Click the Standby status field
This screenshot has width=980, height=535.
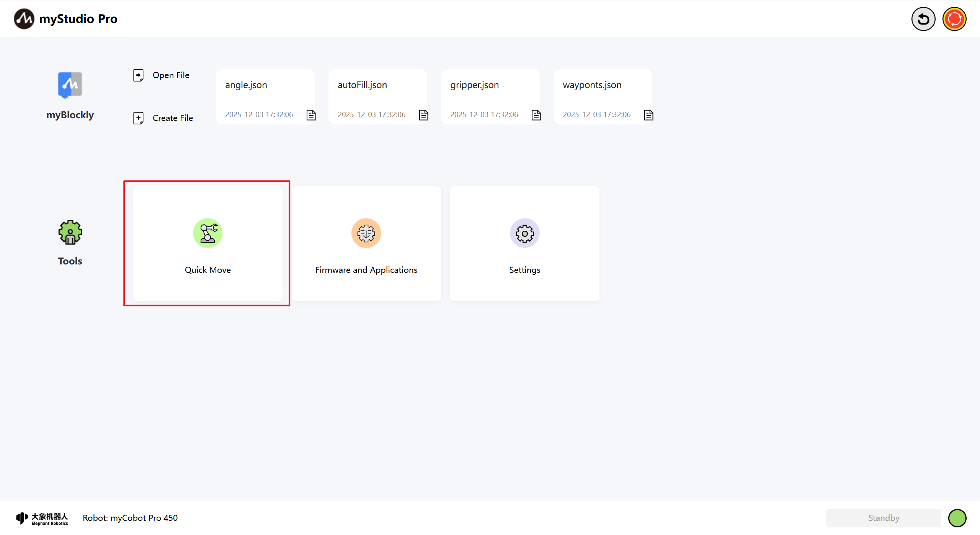click(883, 518)
